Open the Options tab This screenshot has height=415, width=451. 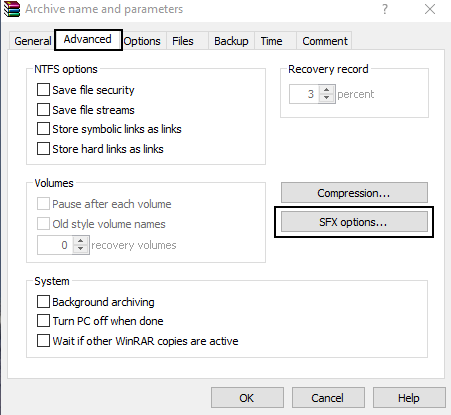pos(142,41)
